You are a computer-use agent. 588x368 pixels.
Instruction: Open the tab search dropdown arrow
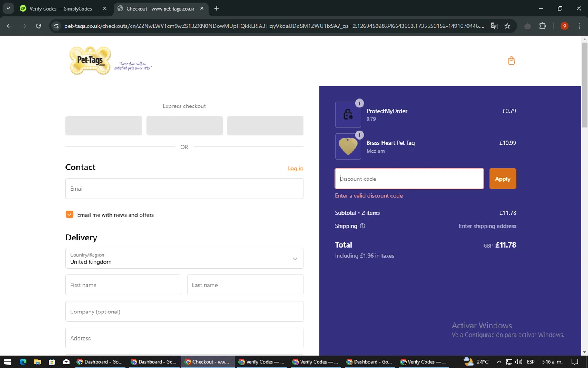click(x=8, y=8)
